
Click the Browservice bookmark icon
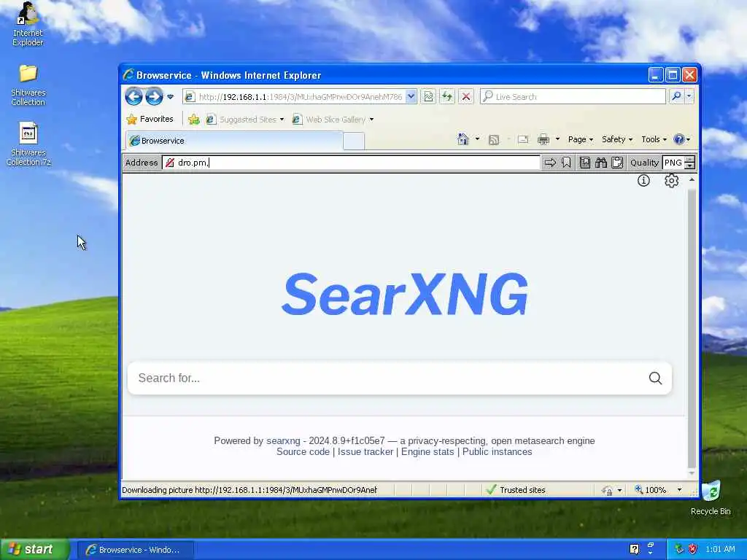(x=566, y=163)
